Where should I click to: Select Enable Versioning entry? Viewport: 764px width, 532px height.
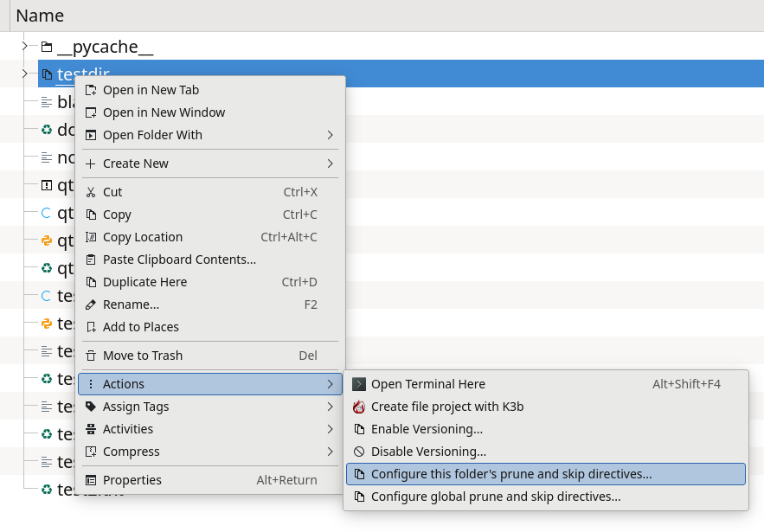point(546,429)
